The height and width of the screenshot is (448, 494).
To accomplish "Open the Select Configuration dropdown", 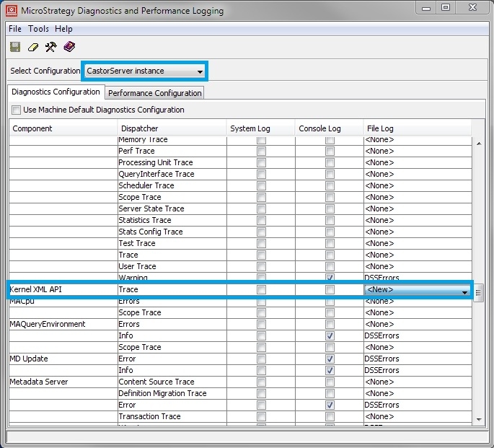I will pos(144,71).
